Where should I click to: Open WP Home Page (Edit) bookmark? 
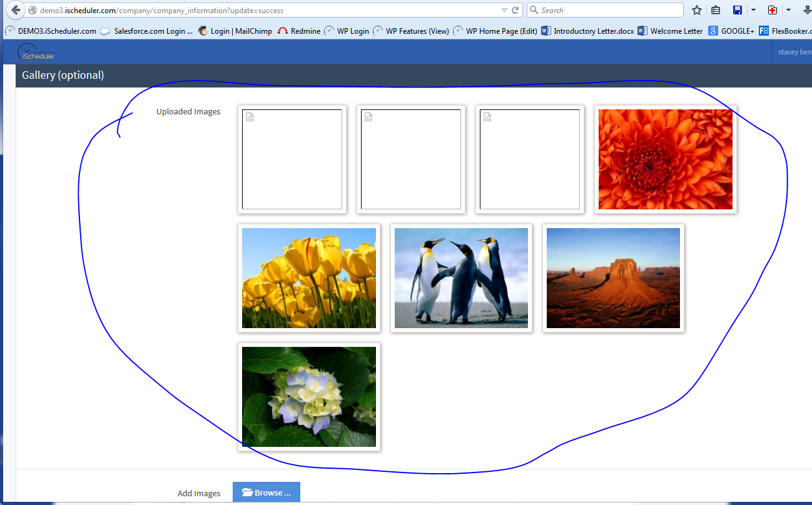pyautogui.click(x=495, y=31)
